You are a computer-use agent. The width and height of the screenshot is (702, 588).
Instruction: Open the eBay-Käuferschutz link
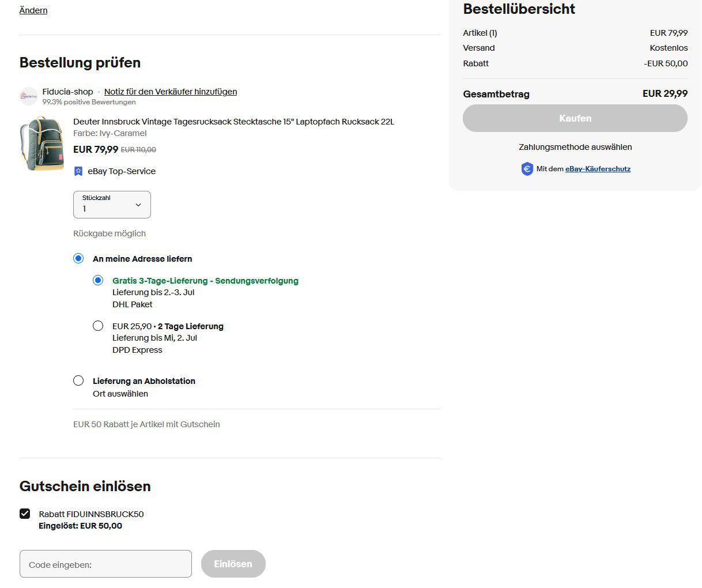pyautogui.click(x=598, y=169)
